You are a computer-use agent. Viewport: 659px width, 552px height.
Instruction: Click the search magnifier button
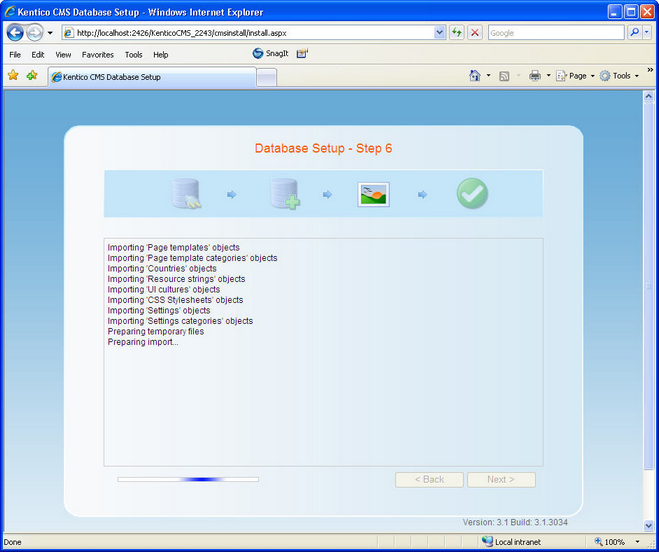635,32
